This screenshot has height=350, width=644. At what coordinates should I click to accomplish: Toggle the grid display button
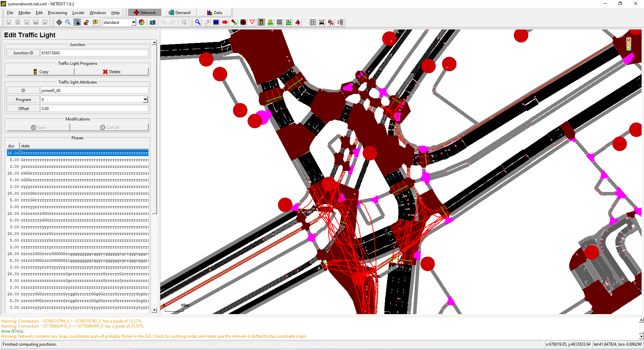click(313, 22)
